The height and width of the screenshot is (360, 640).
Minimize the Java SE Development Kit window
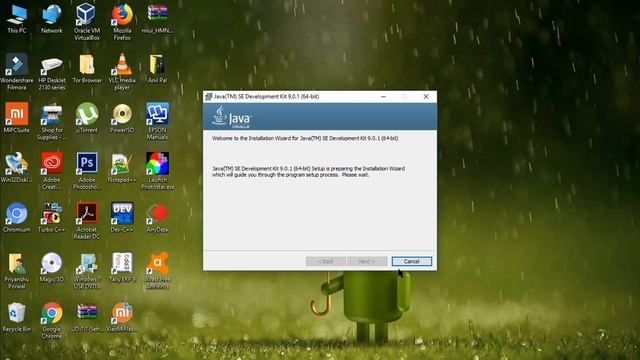pos(383,97)
